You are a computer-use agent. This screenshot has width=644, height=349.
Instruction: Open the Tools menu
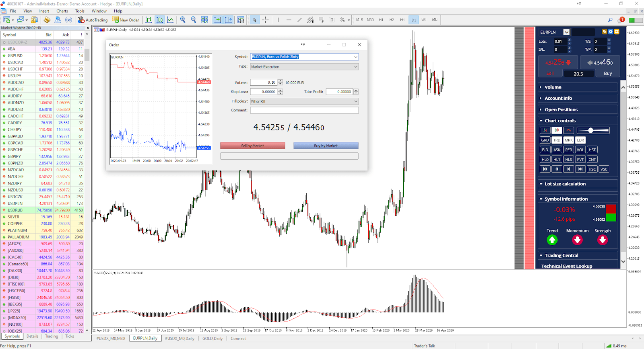tap(80, 11)
